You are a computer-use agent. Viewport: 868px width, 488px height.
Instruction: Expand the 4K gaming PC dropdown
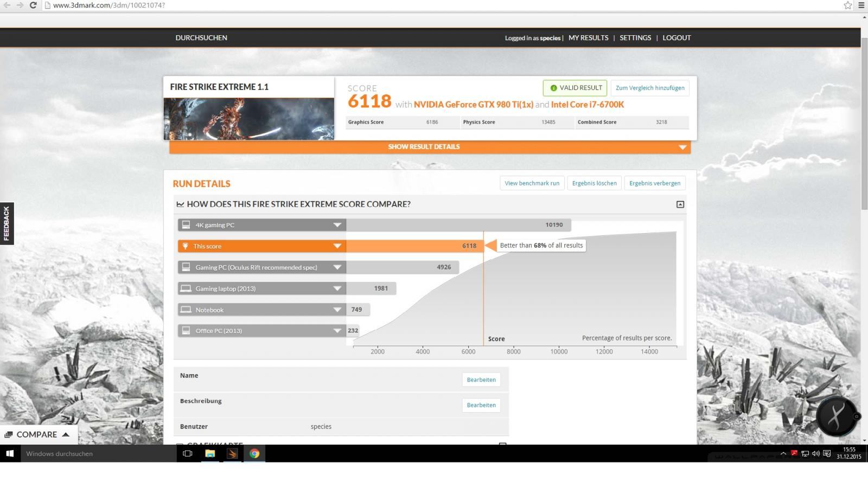coord(337,225)
